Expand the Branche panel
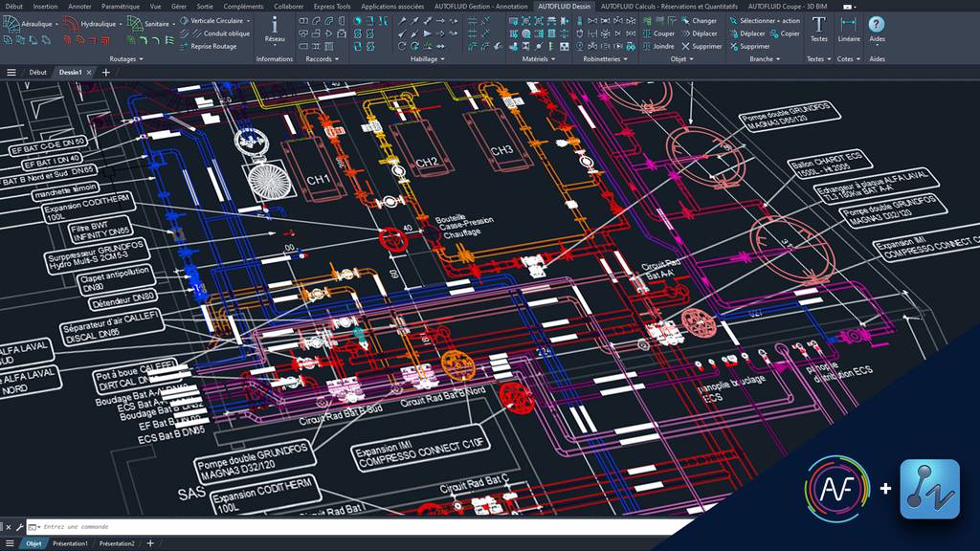 click(x=765, y=59)
